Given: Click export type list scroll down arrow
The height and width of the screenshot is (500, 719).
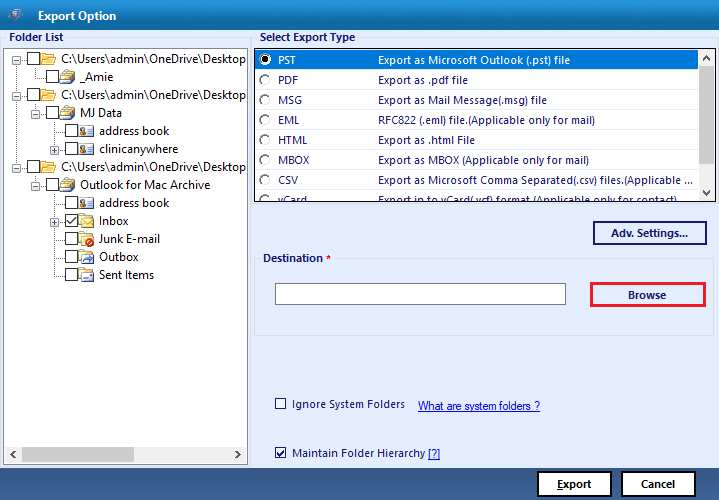Looking at the screenshot, I should point(706,193).
